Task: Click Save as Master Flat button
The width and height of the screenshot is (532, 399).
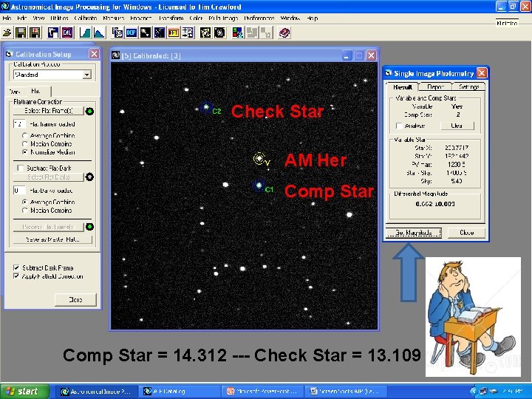Action: click(52, 239)
